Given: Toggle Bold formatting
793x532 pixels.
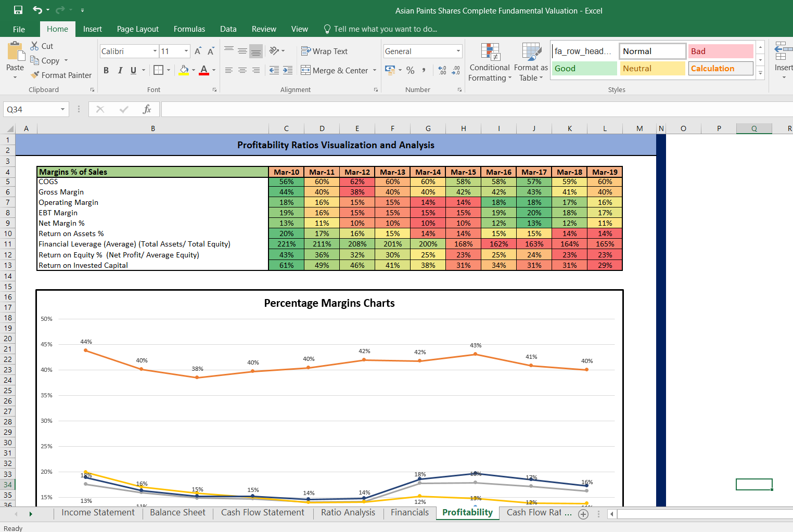Looking at the screenshot, I should 106,70.
